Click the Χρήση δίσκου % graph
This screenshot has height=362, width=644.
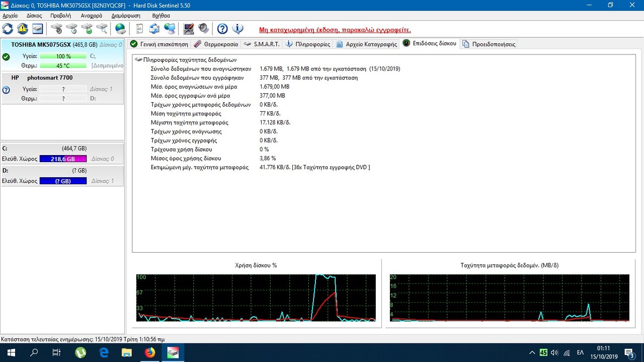coord(256,298)
